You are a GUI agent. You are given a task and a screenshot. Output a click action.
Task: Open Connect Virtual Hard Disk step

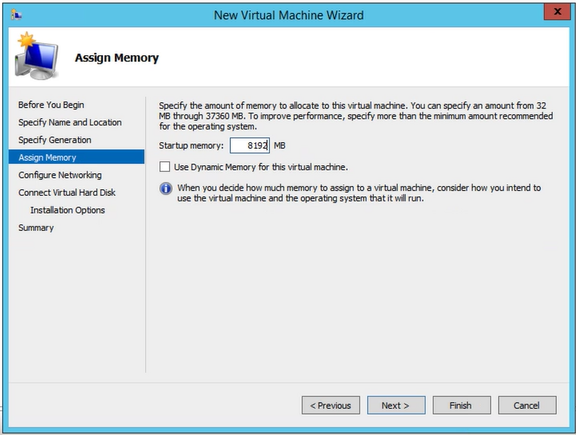pos(67,193)
